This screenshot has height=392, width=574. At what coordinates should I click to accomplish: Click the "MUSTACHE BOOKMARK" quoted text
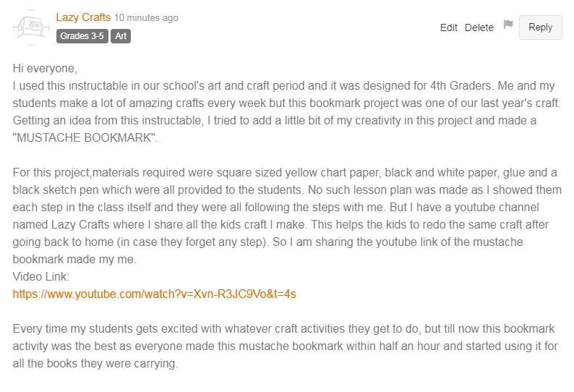(85, 137)
